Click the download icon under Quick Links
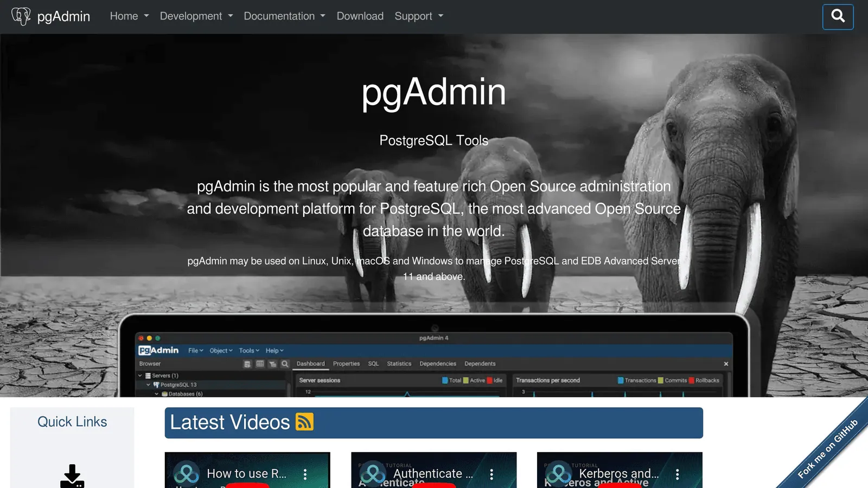The width and height of the screenshot is (868, 488). point(72,476)
